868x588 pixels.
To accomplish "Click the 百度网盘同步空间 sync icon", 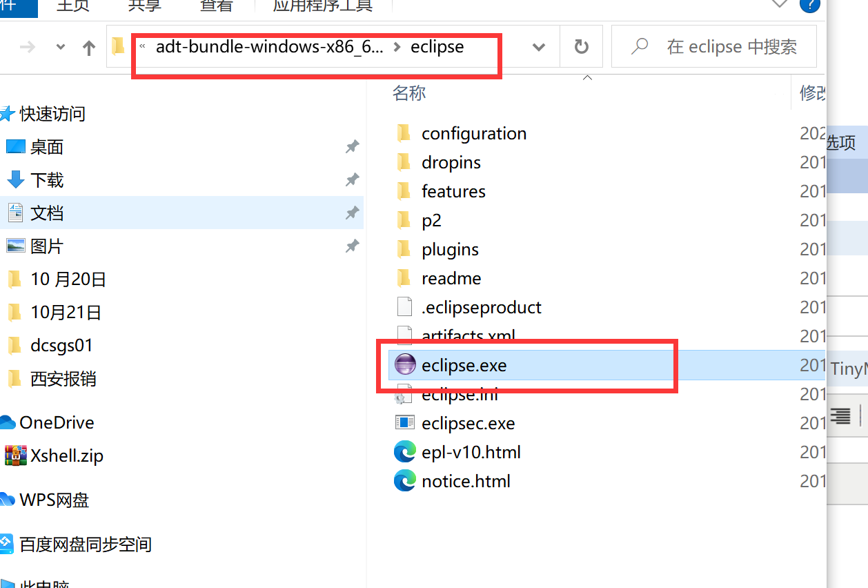I will (x=7, y=544).
